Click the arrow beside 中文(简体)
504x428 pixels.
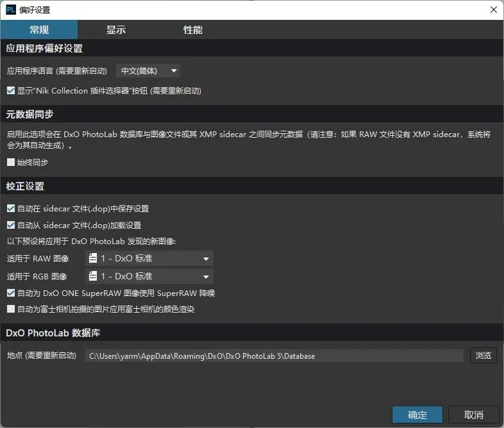point(174,70)
